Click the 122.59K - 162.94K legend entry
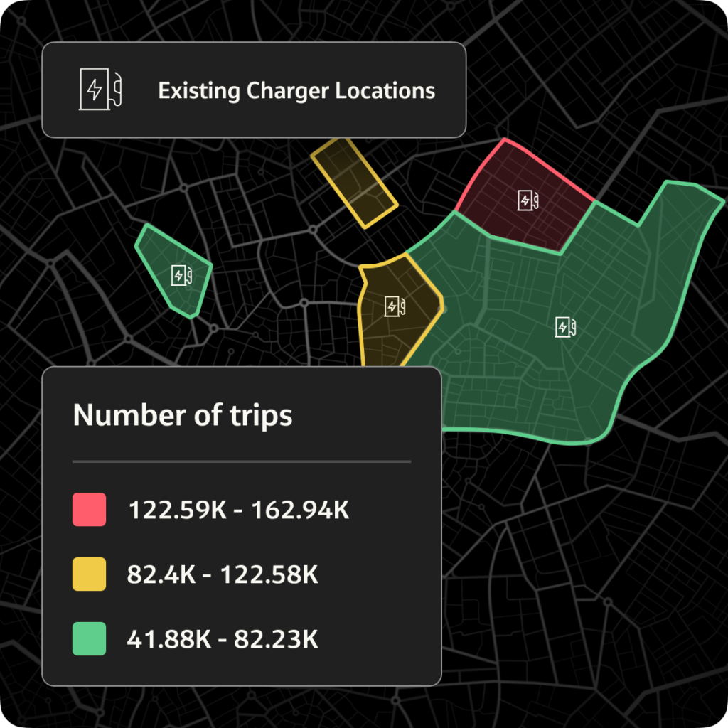The width and height of the screenshot is (728, 728). point(239,510)
